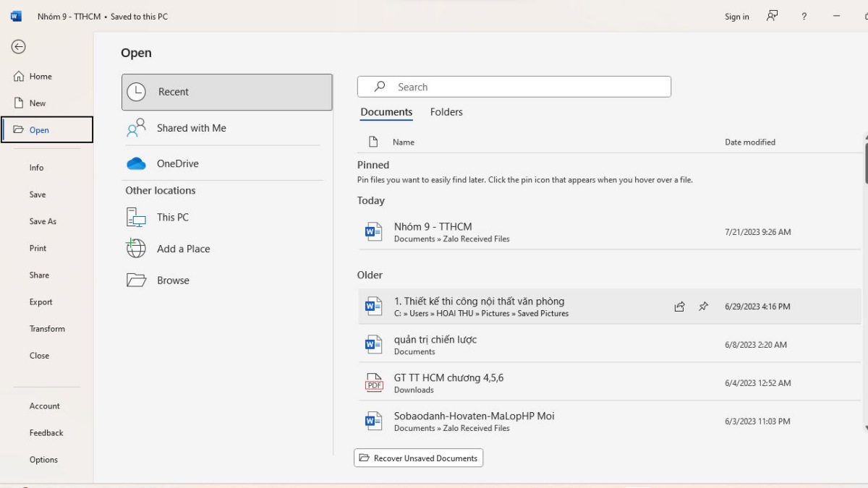Click the back arrow icon

[19, 47]
